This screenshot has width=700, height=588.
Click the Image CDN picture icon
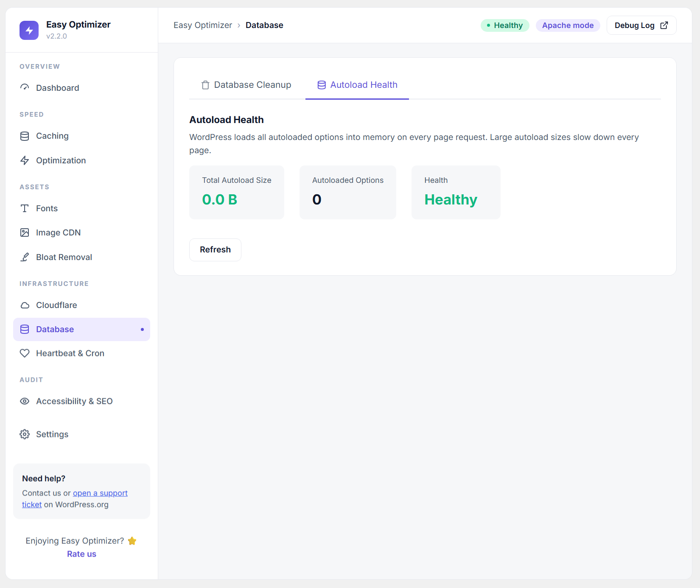click(25, 232)
